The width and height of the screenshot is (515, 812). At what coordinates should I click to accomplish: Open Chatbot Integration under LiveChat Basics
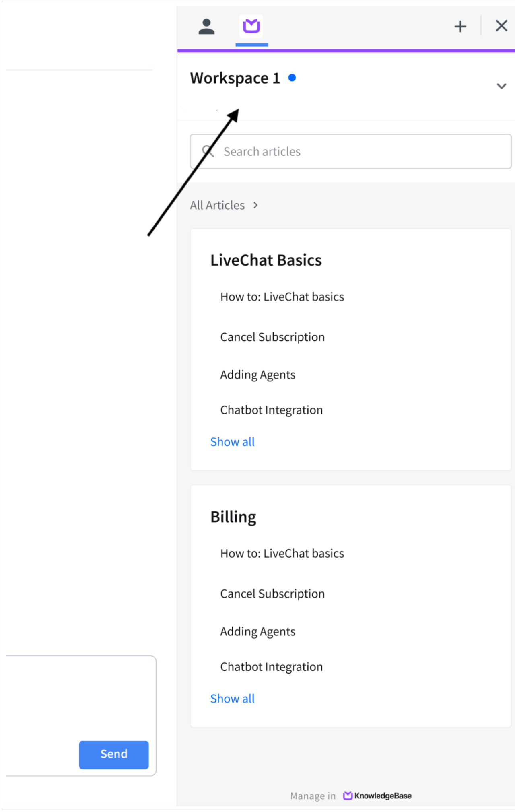272,410
